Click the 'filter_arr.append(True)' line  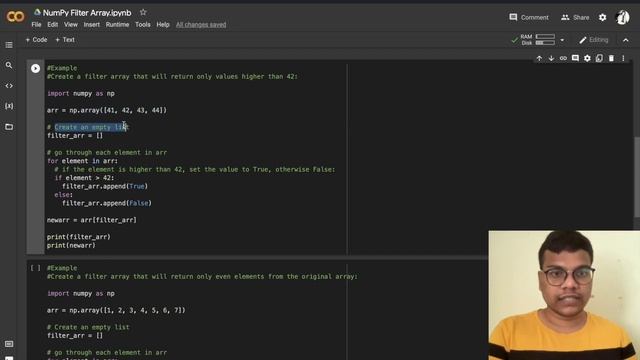click(105, 186)
